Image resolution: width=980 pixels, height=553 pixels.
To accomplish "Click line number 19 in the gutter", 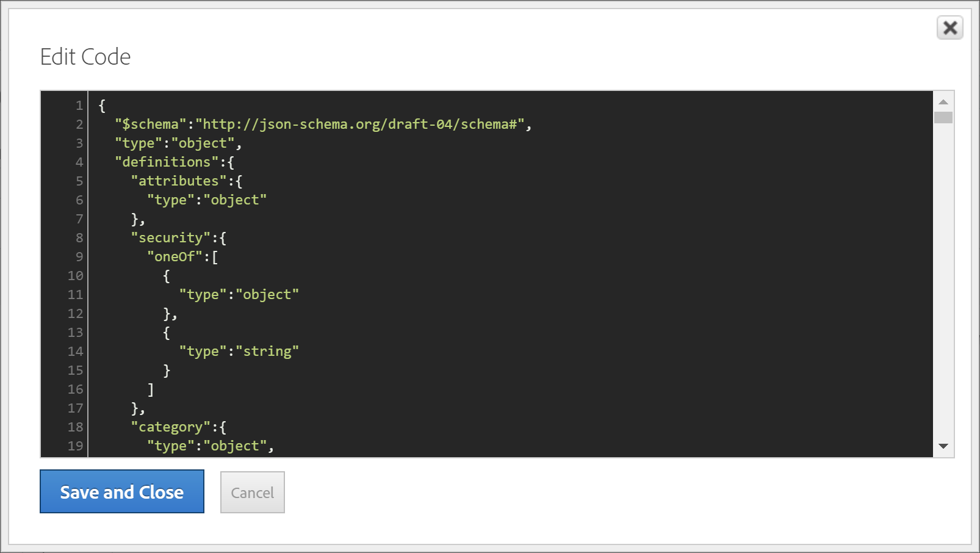I will click(75, 446).
